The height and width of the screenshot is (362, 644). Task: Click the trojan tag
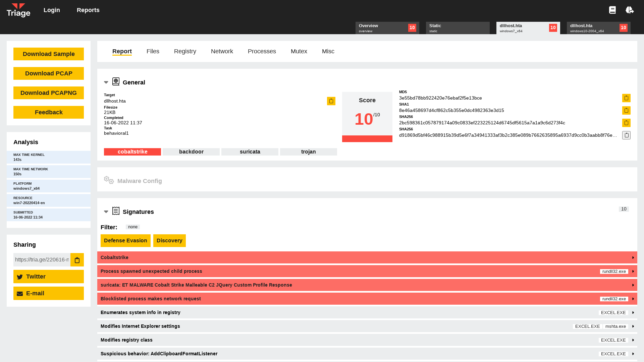309,152
